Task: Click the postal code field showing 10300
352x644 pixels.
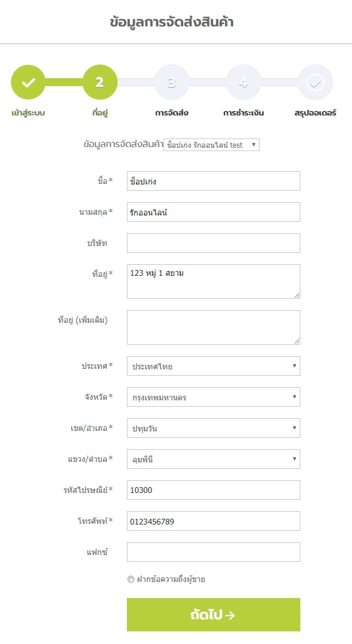Action: point(213,490)
